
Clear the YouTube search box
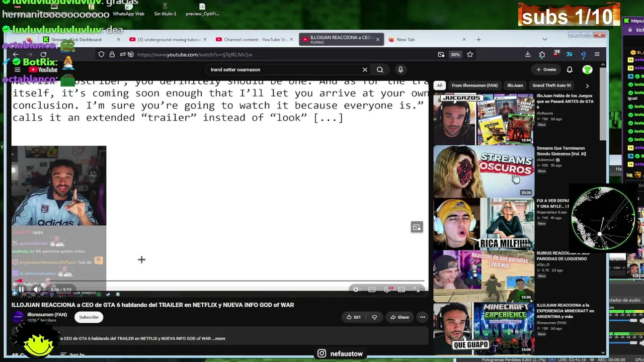click(365, 70)
